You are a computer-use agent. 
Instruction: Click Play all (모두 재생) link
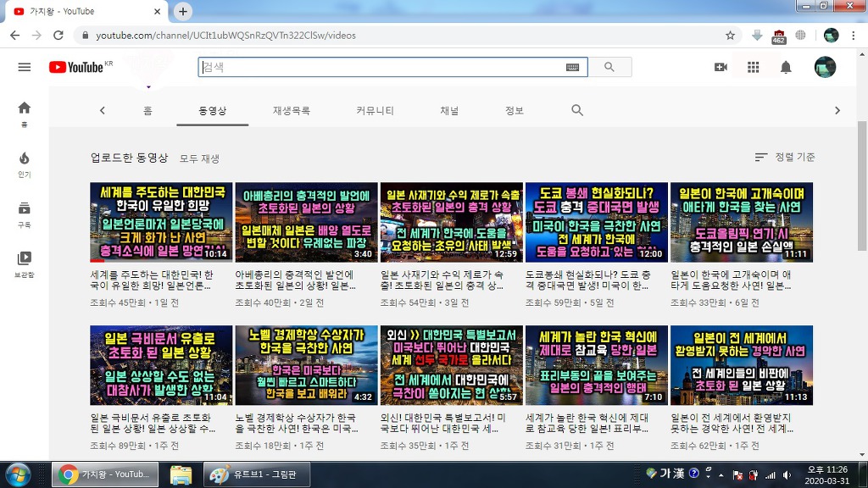(199, 158)
